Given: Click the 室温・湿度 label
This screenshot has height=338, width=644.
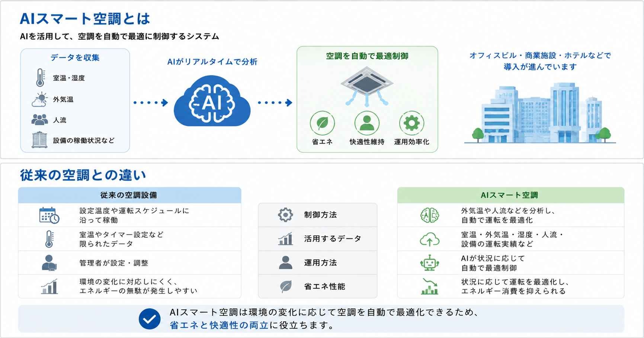Looking at the screenshot, I should click(x=69, y=78).
